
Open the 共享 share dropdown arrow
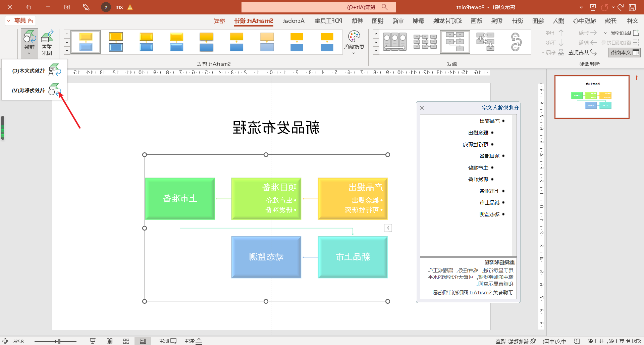click(x=8, y=21)
